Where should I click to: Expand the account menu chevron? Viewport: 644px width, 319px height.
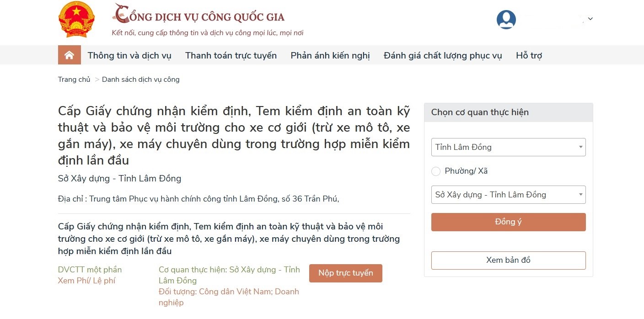coord(590,19)
